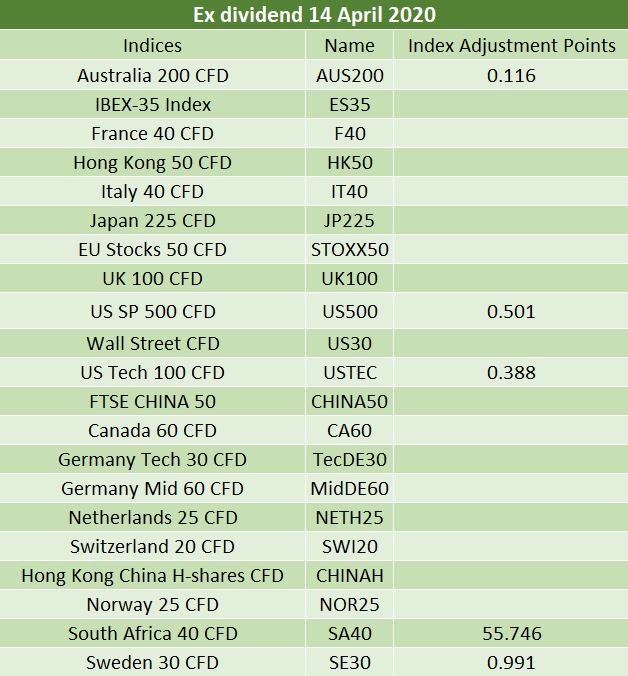This screenshot has width=628, height=676.
Task: Select the Wall Street CFD cell
Action: tap(152, 343)
